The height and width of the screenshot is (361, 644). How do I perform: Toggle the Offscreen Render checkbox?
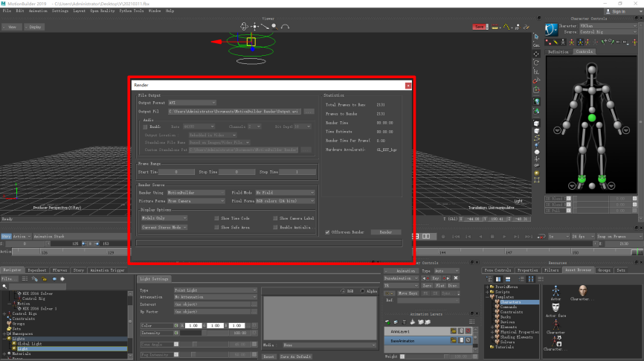pos(328,232)
